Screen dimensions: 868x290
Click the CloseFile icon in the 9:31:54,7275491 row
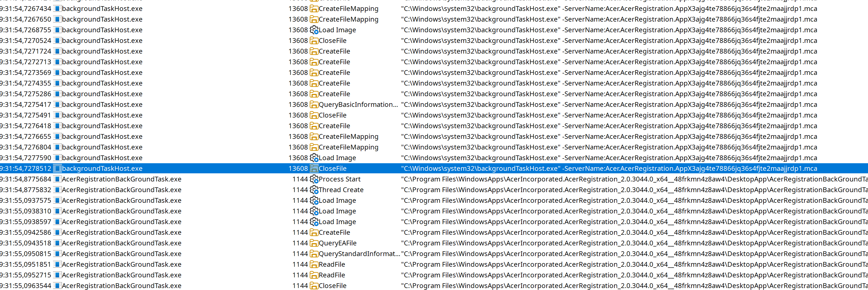coord(314,115)
